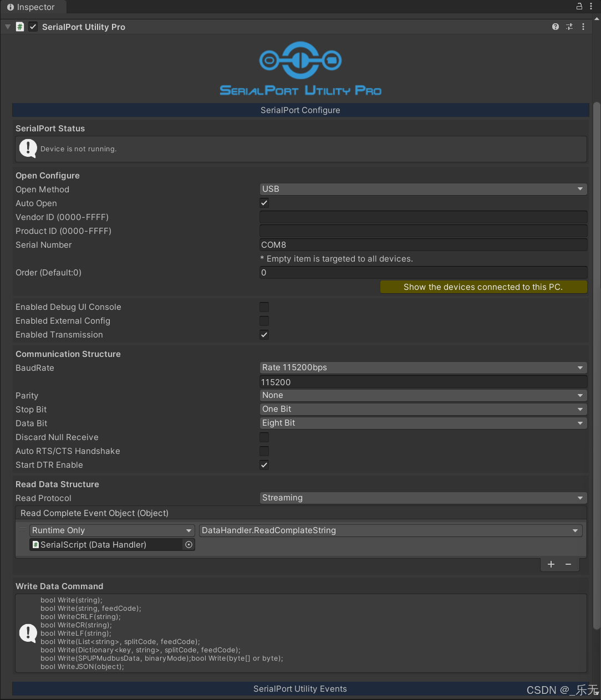Click the Order (Default:0) label
Image resolution: width=601 pixels, height=700 pixels.
point(48,273)
